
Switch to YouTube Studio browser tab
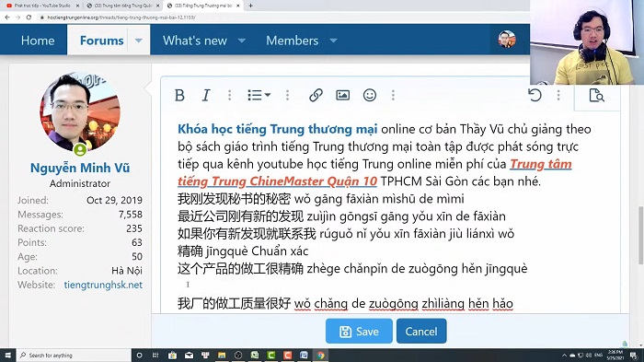[x=42, y=6]
